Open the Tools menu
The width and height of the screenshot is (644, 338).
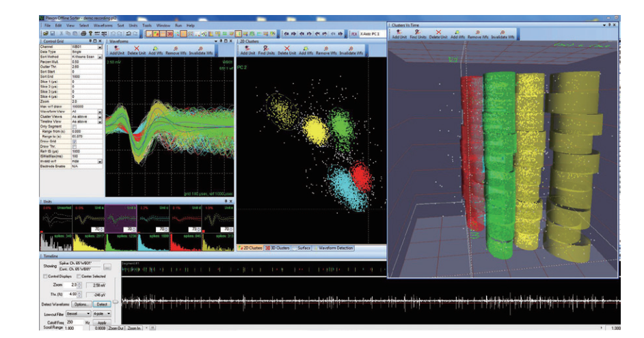[147, 25]
